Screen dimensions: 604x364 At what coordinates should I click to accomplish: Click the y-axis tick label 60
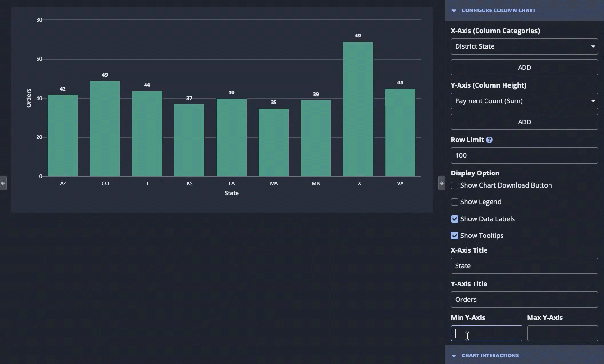coord(39,59)
